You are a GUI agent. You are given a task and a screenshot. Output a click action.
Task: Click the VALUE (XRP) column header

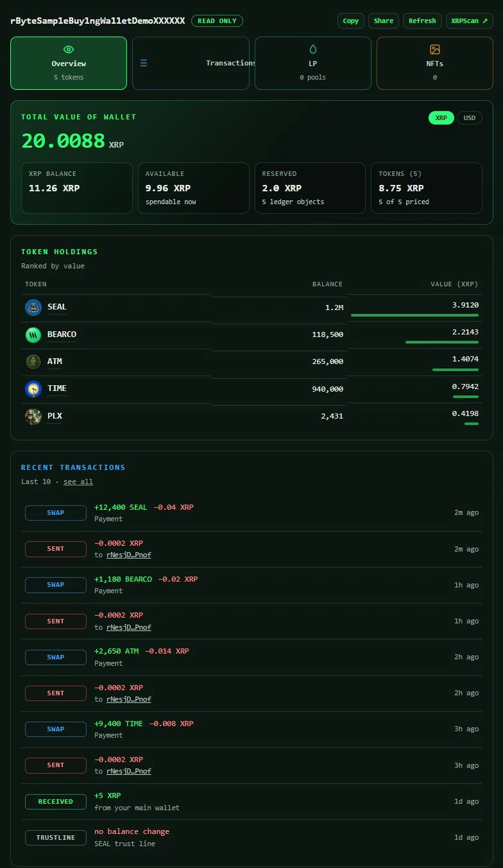click(x=454, y=284)
